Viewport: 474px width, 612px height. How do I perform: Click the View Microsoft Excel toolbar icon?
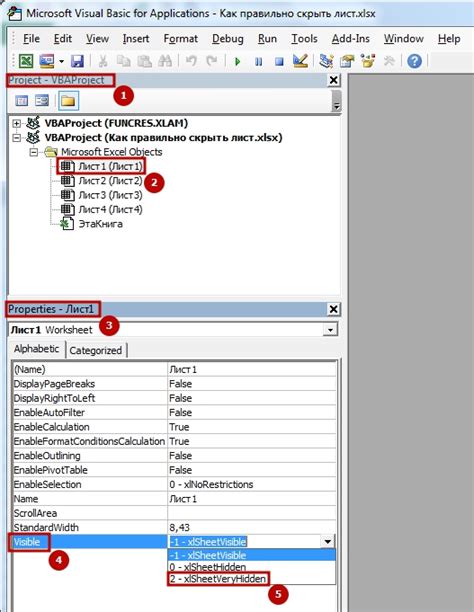point(26,61)
